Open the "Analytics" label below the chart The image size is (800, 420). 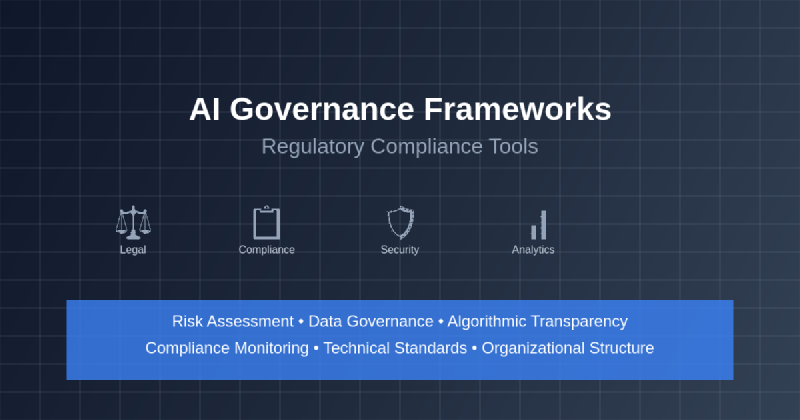[533, 250]
